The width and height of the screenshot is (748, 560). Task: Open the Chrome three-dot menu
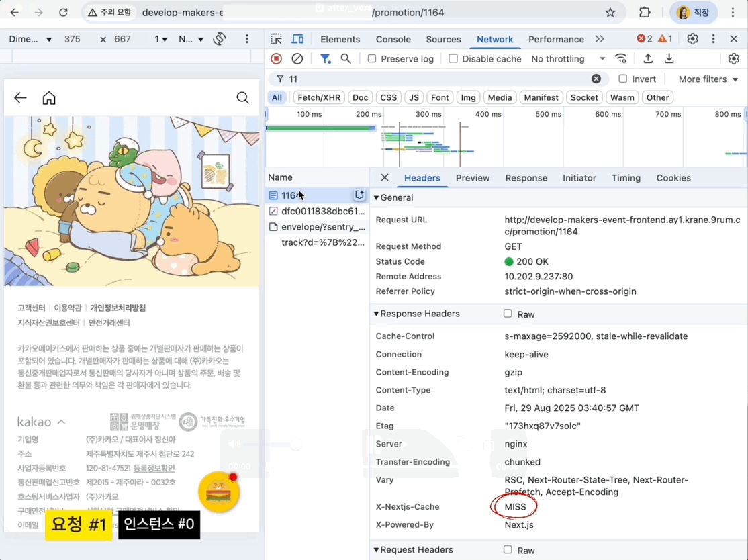click(733, 12)
